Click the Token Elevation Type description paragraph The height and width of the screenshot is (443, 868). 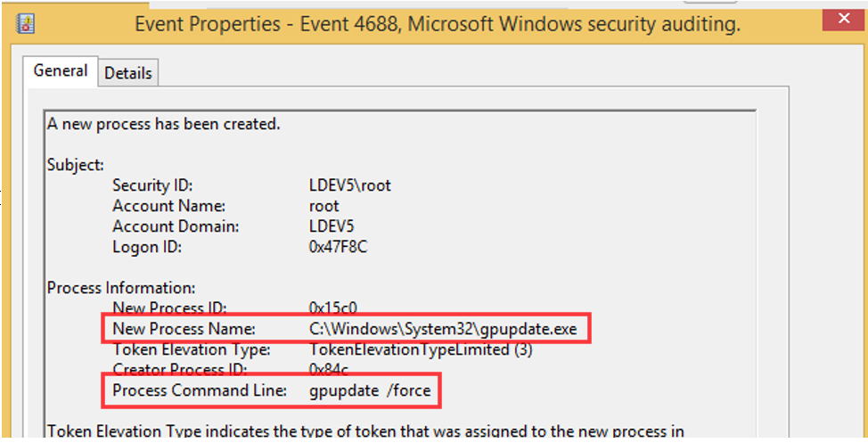point(365,431)
